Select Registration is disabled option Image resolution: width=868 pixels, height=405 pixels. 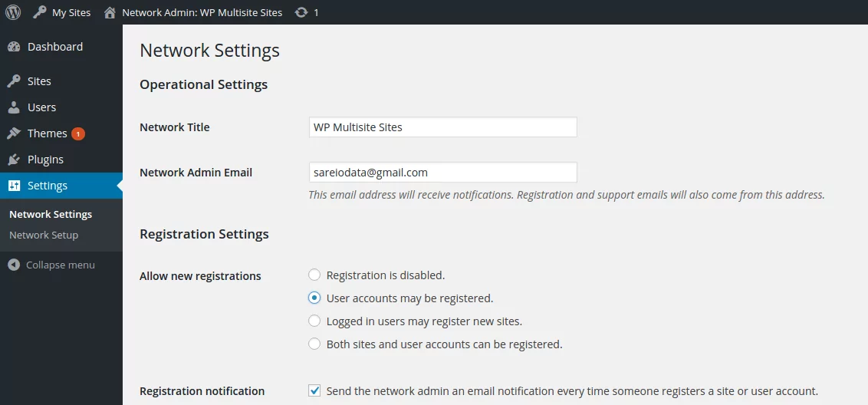coord(314,275)
